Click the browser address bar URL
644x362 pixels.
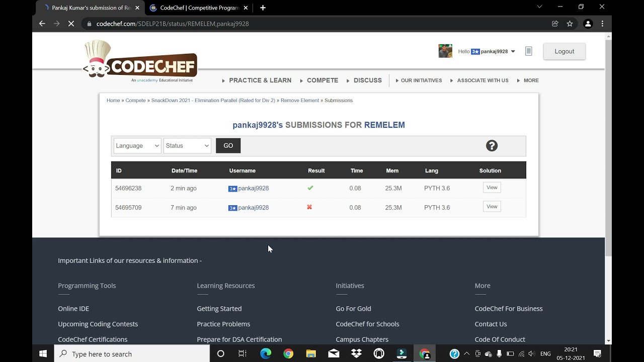(x=173, y=24)
